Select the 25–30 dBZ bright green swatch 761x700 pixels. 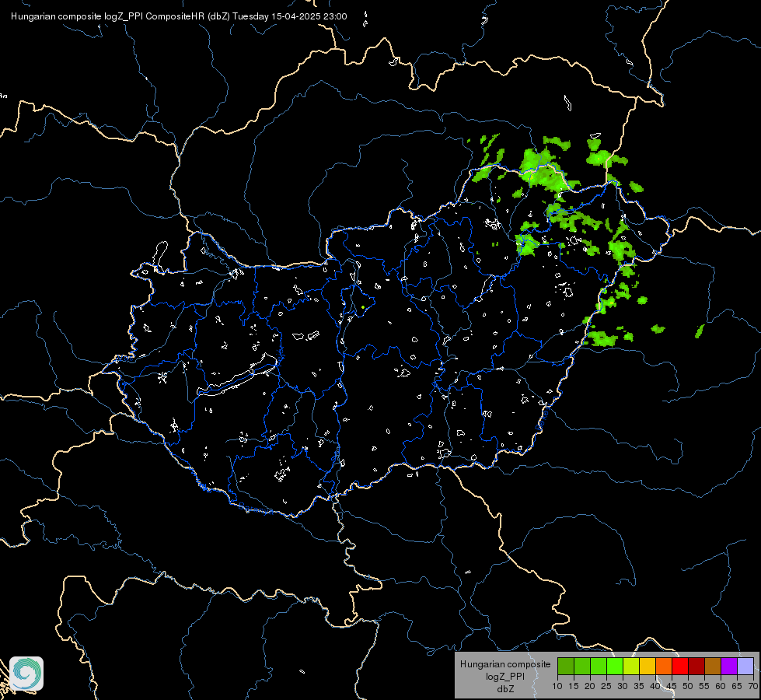point(615,666)
